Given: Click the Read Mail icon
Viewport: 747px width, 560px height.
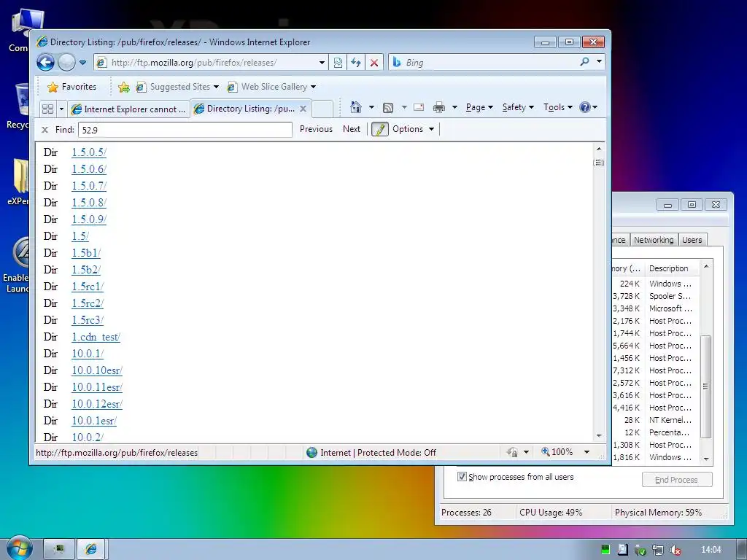Looking at the screenshot, I should [419, 107].
